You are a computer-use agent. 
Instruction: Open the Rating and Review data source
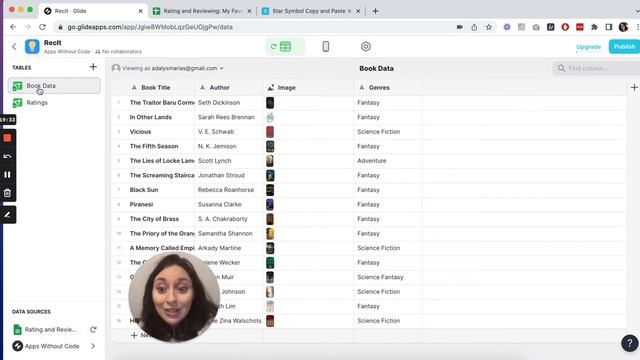click(50, 329)
